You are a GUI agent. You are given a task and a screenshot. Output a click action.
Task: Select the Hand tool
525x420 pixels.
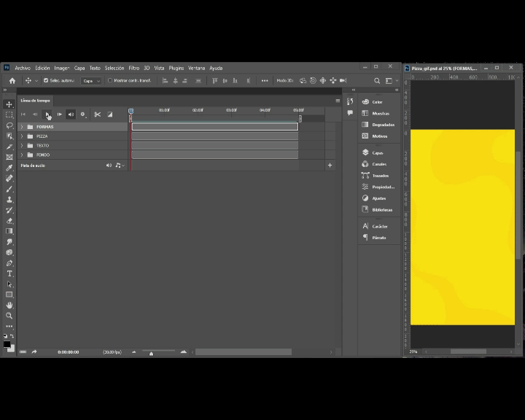(9, 305)
